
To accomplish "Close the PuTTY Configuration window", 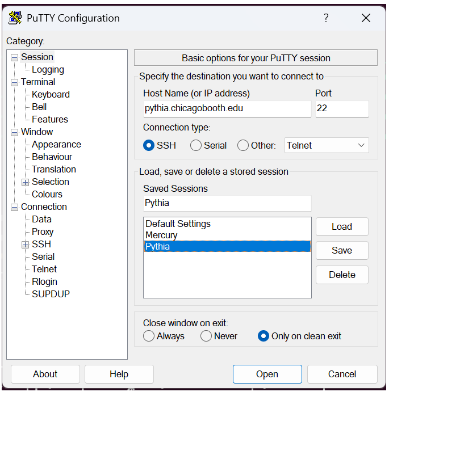I will pyautogui.click(x=366, y=18).
